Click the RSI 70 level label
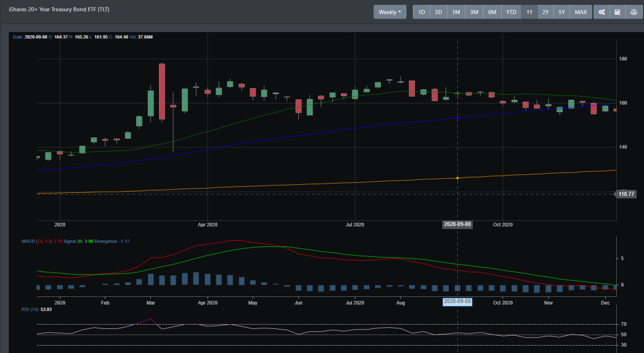Screen dimensions: 644x353 click(624, 324)
